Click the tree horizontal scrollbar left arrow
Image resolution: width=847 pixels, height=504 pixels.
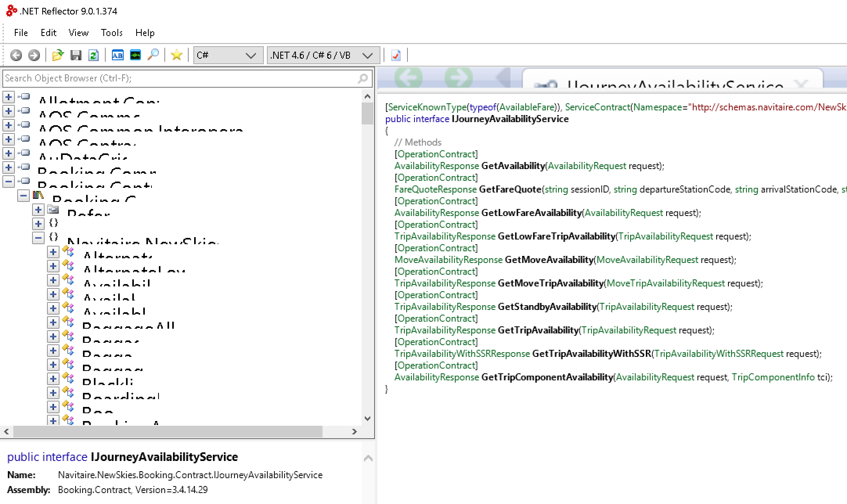(6, 432)
